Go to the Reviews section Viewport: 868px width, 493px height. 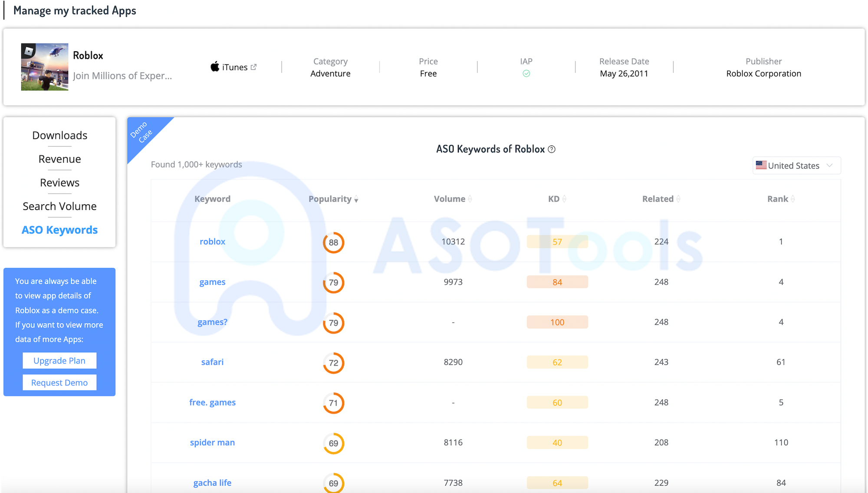59,183
